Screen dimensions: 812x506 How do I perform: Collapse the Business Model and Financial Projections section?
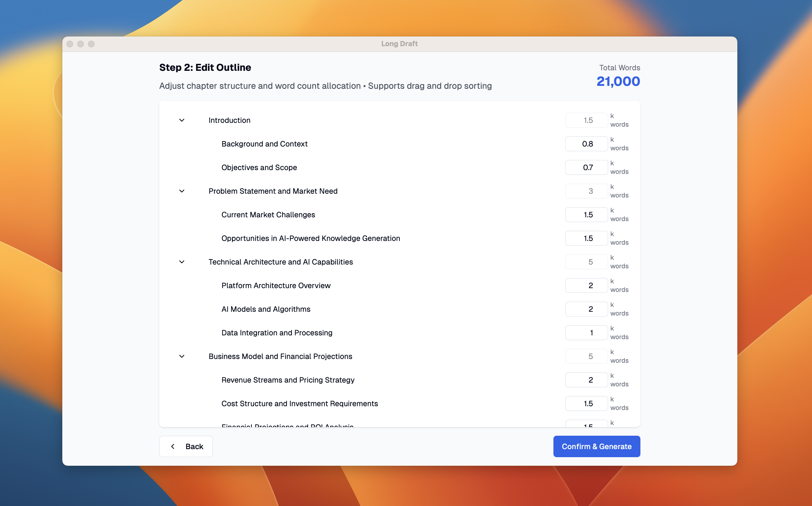tap(182, 356)
